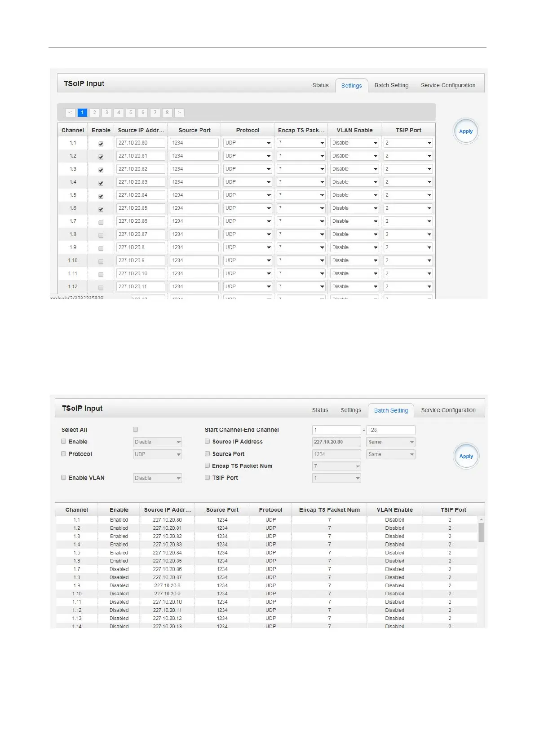The height and width of the screenshot is (756, 535).
Task: Open Status tab in lower Batch Setting panel
Action: [320, 410]
